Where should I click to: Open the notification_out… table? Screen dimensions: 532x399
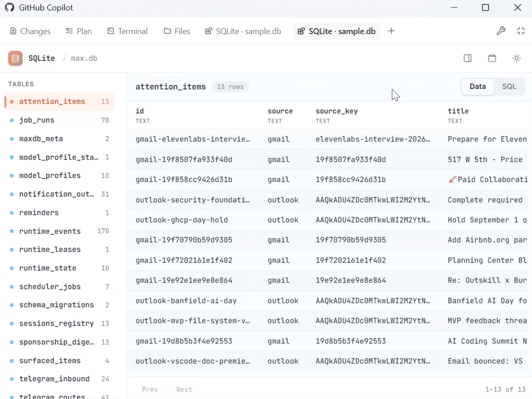click(59, 194)
